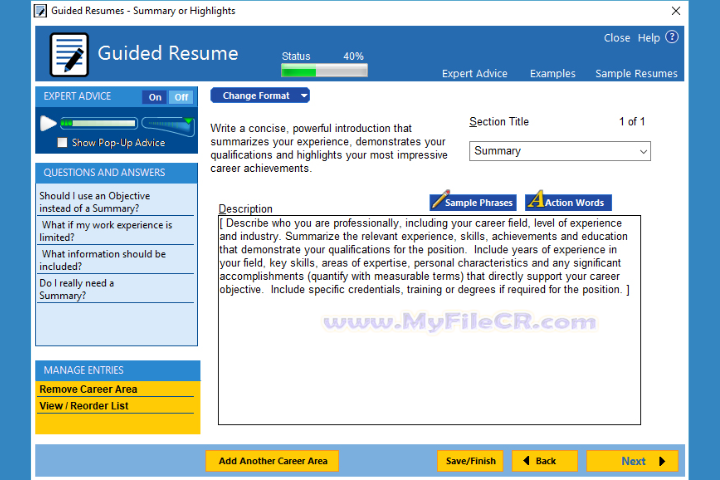720x480 pixels.
Task: Click Next to continue
Action: [x=632, y=461]
